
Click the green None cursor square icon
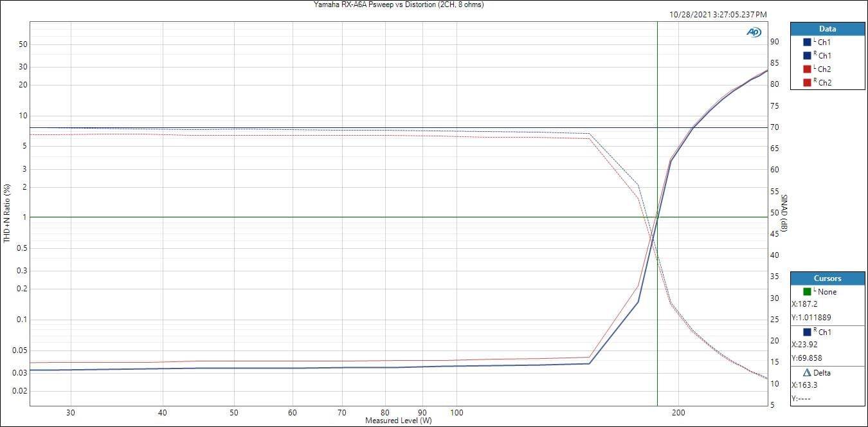807,291
